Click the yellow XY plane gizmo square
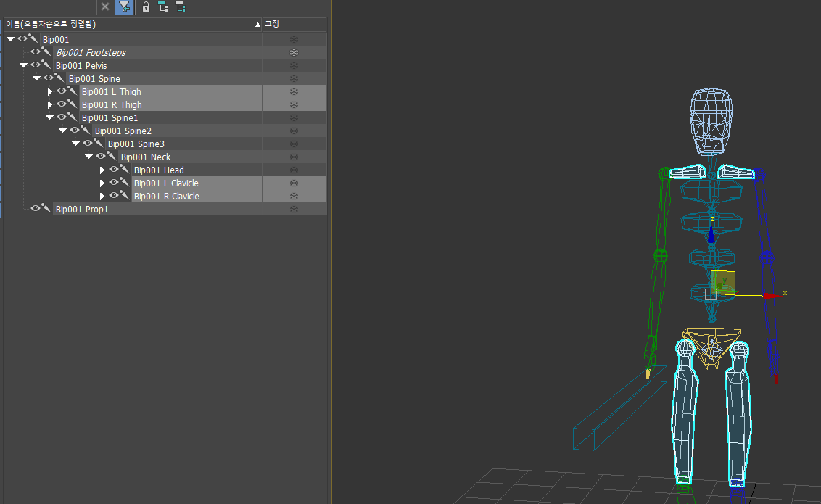 725,281
